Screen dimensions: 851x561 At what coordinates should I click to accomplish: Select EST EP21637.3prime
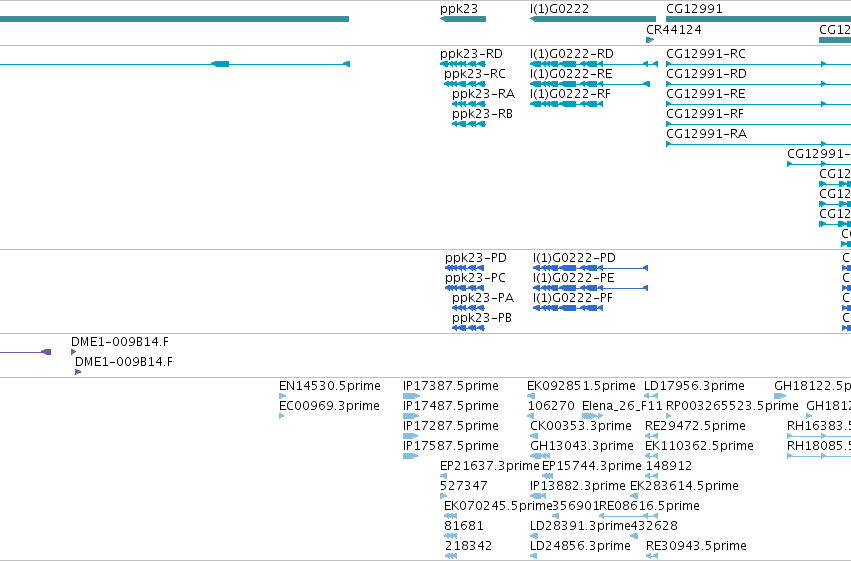coord(490,466)
